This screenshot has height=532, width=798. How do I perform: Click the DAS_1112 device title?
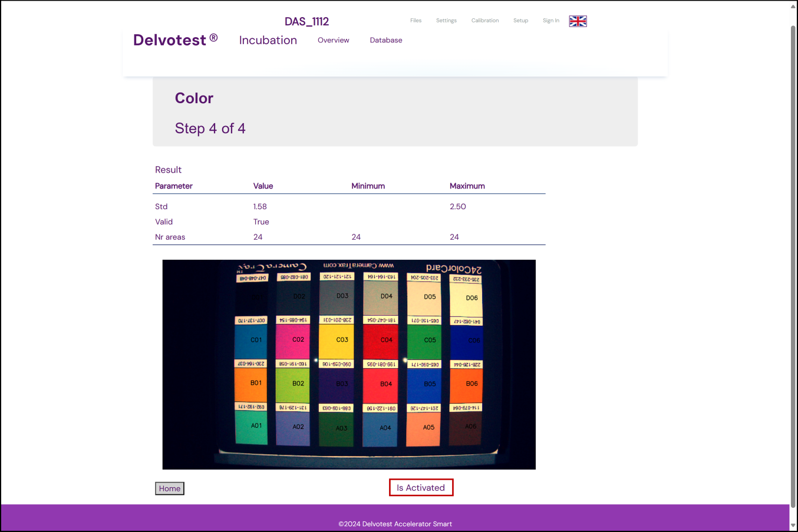[x=306, y=22]
